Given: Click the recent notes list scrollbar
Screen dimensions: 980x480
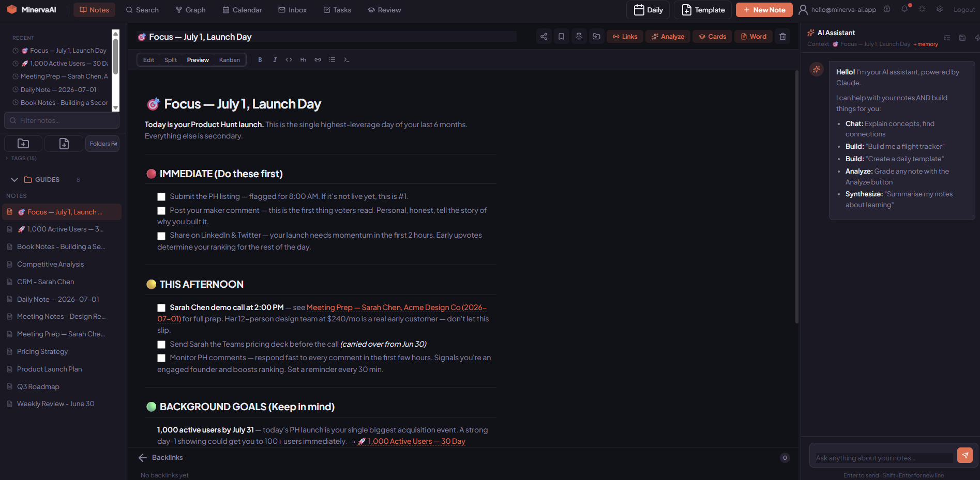Looking at the screenshot, I should pos(116,70).
